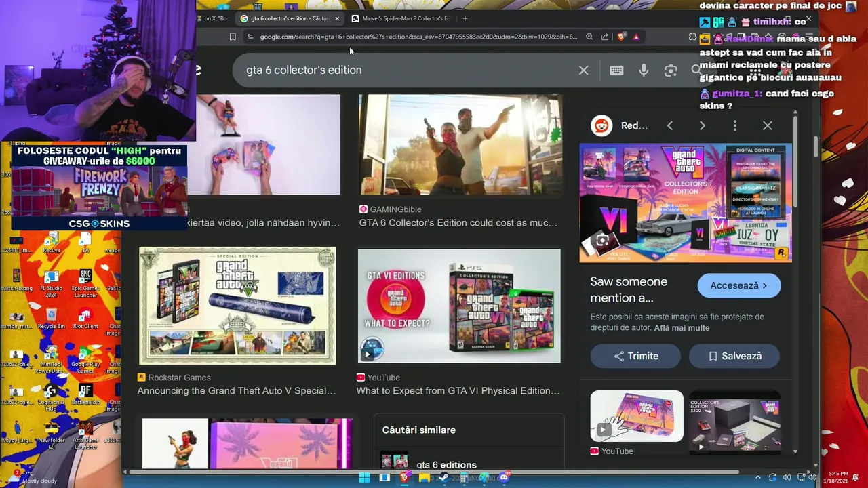Open the GTA V Special Edition thumbnail
Screen dimensions: 868x488
pos(237,306)
